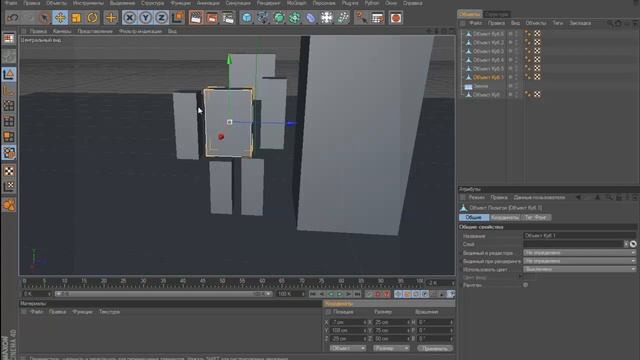
Task: Open the layer picker arrow next to Слой field
Action: tap(626, 244)
